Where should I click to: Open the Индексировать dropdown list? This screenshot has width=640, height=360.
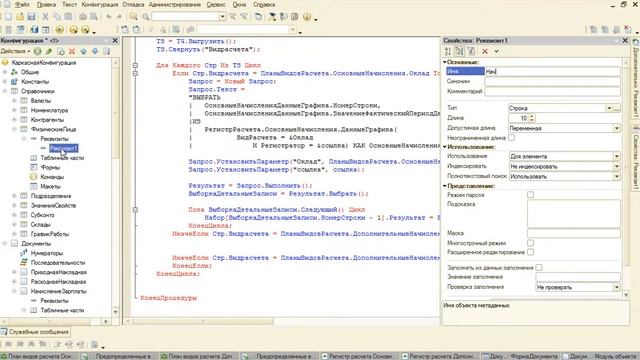(616, 167)
